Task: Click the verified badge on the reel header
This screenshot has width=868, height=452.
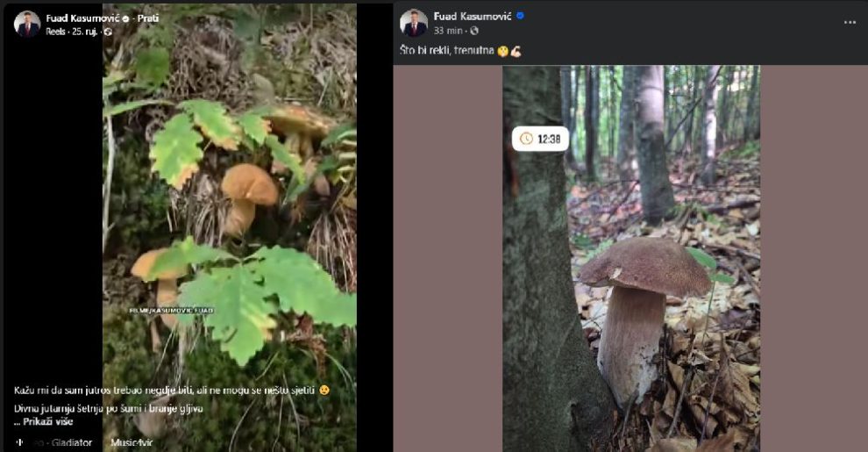Action: click(x=125, y=18)
